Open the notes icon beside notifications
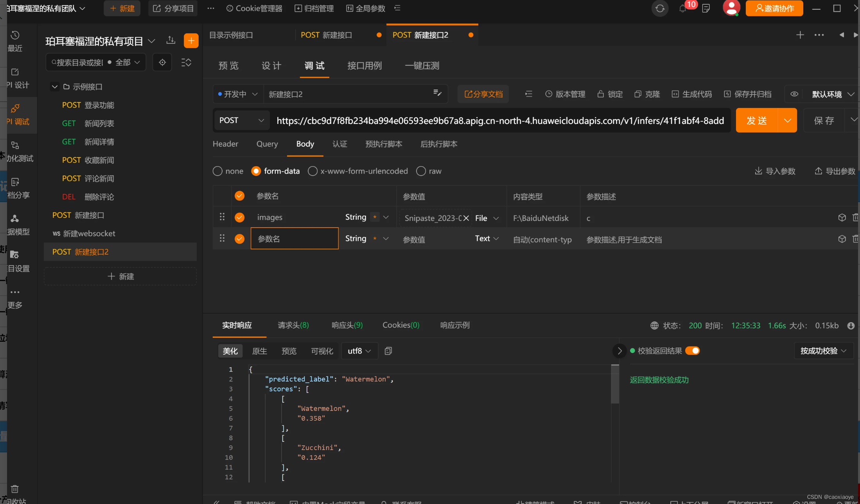Viewport: 860px width, 504px height. [x=706, y=9]
